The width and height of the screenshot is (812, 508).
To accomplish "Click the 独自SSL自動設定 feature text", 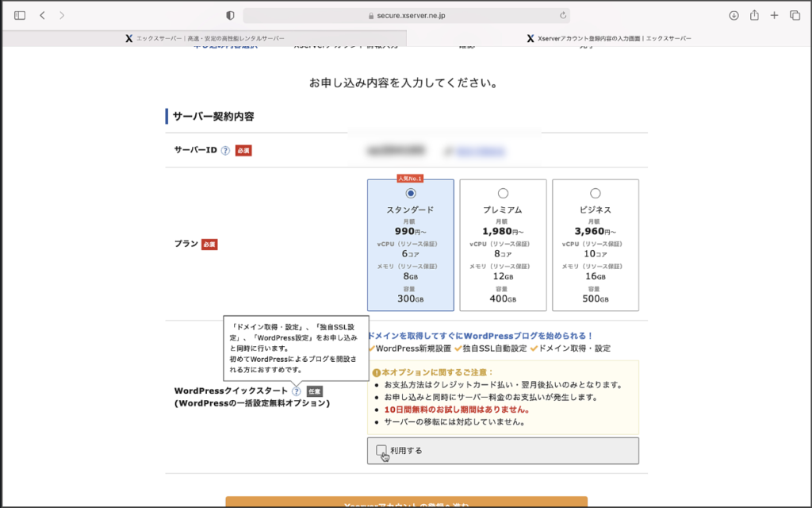I will pos(495,349).
